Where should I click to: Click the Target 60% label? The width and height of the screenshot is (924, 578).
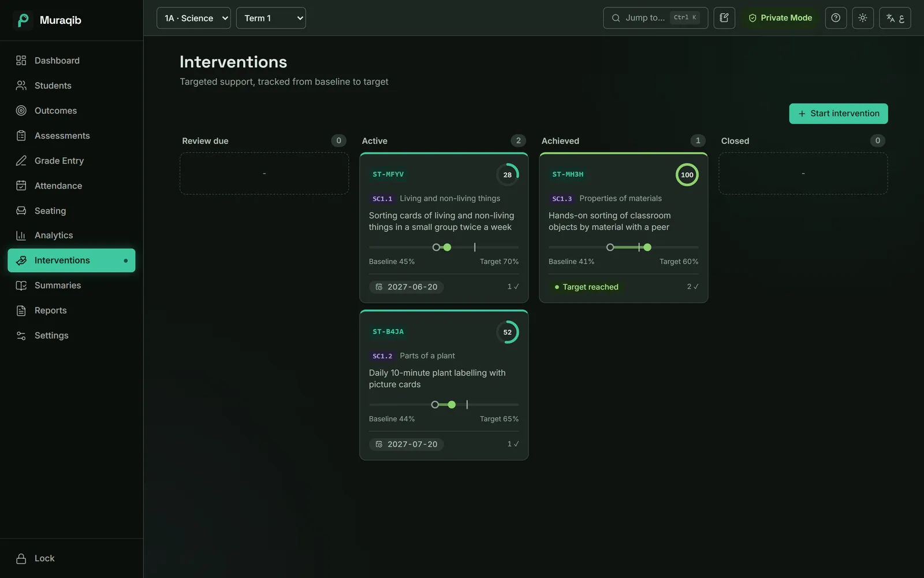[x=679, y=262]
